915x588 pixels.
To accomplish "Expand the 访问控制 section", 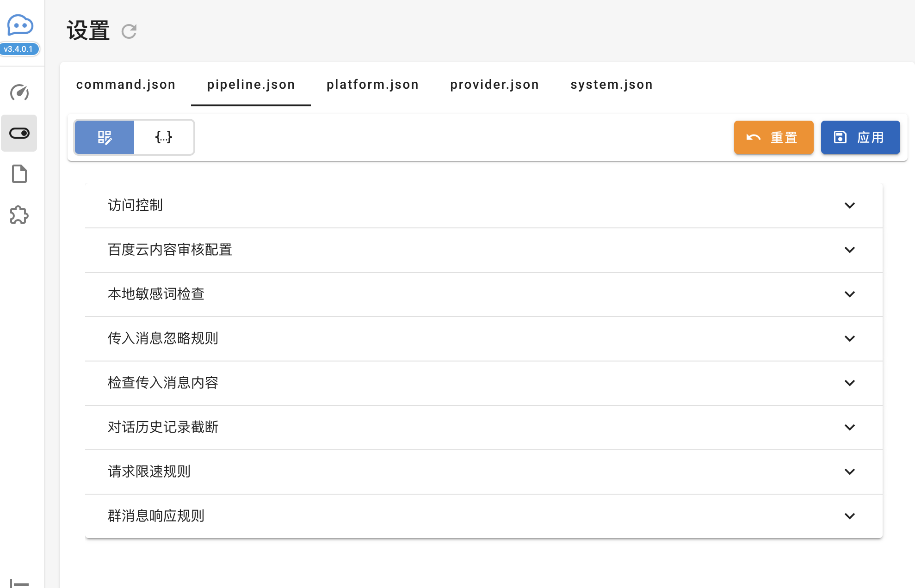I will 849,205.
